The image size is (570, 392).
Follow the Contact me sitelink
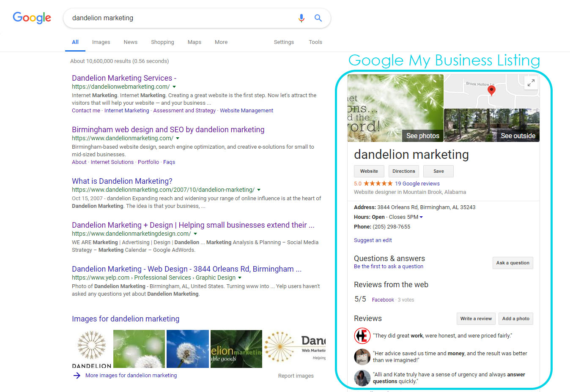tap(86, 111)
